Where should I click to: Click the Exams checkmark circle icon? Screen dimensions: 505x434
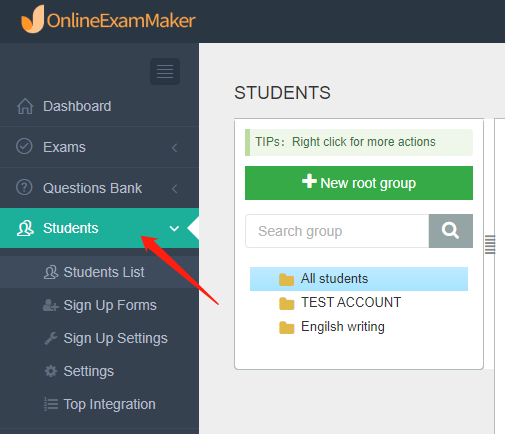pyautogui.click(x=24, y=146)
